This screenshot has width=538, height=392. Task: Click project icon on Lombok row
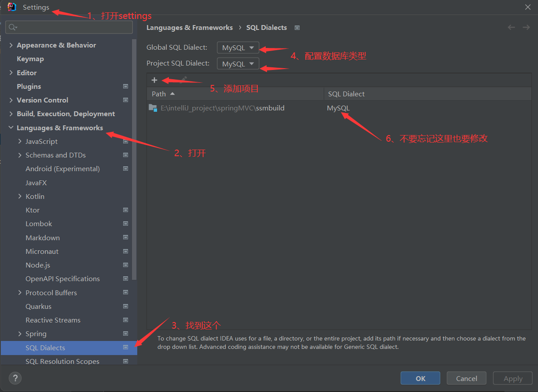pyautogui.click(x=125, y=224)
